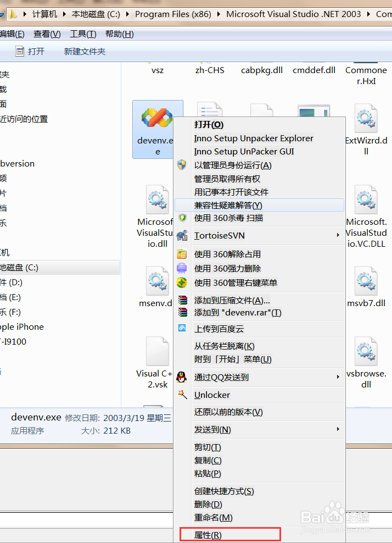Viewport: 392px width, 543px height.
Task: Click the QQ penguin icon
Action: point(182,377)
